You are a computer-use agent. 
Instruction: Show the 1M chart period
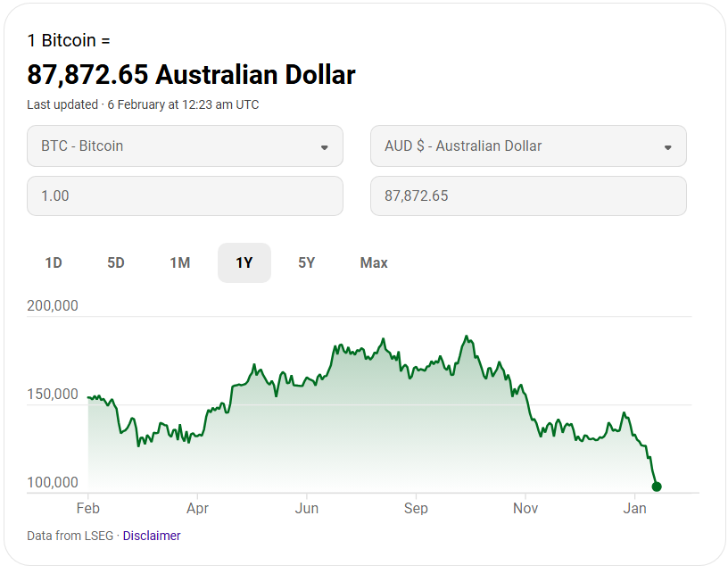click(180, 262)
